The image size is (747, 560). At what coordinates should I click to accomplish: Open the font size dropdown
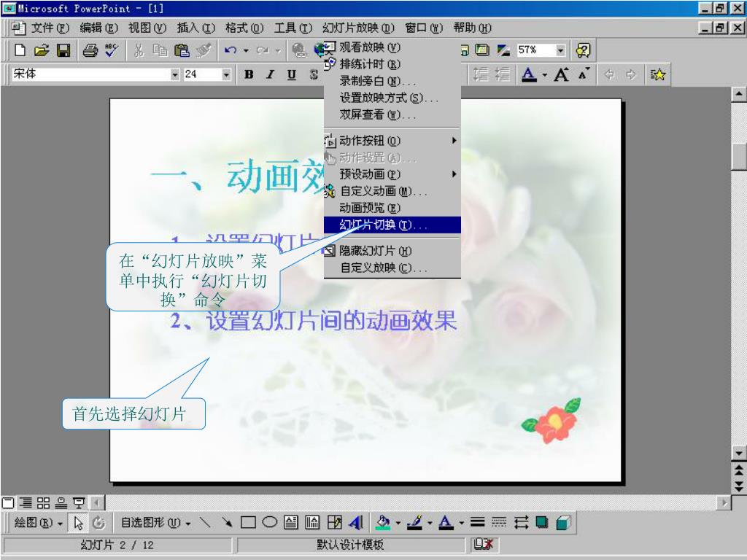[x=226, y=74]
